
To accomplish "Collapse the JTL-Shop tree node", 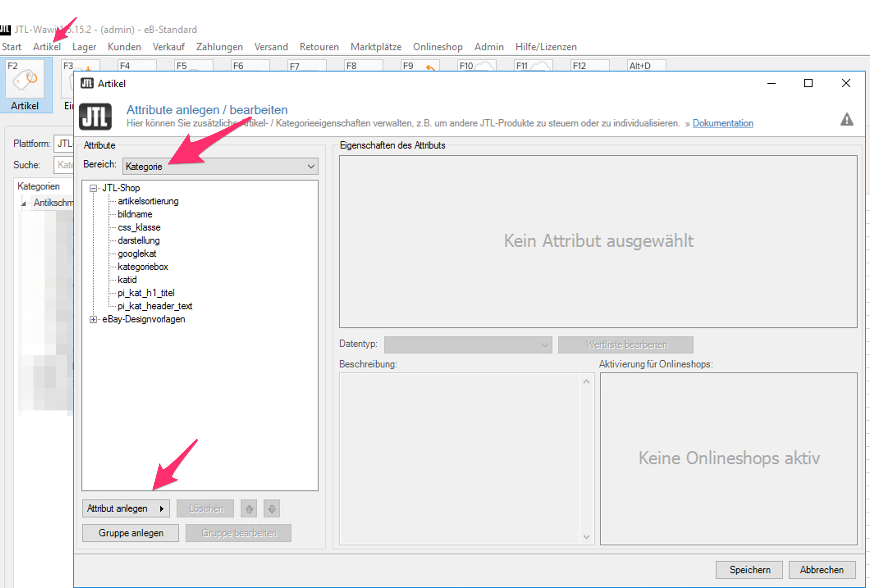I will point(93,188).
